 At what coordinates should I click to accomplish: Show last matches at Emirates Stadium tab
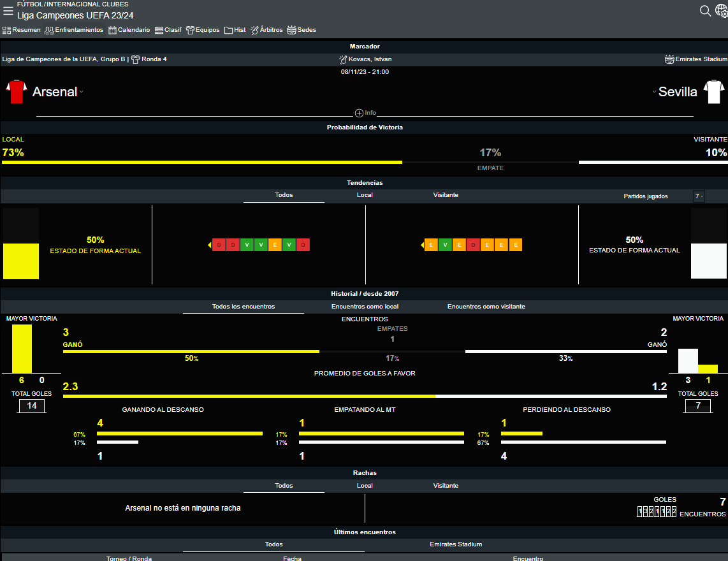click(x=456, y=544)
